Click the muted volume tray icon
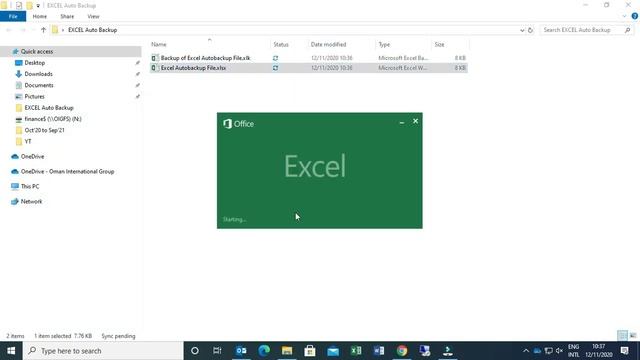Image resolution: width=640 pixels, height=360 pixels. (x=559, y=351)
